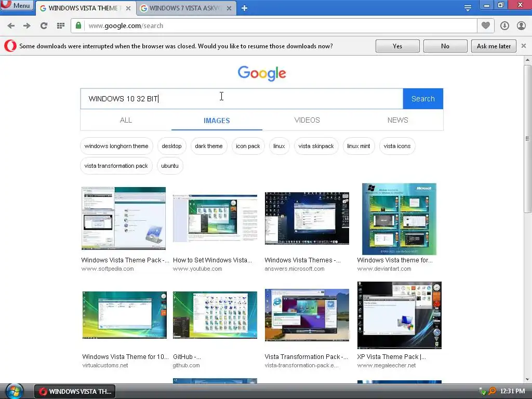Open the Opera Menu button
Viewport: 532px width, 399px height.
tap(17, 5)
